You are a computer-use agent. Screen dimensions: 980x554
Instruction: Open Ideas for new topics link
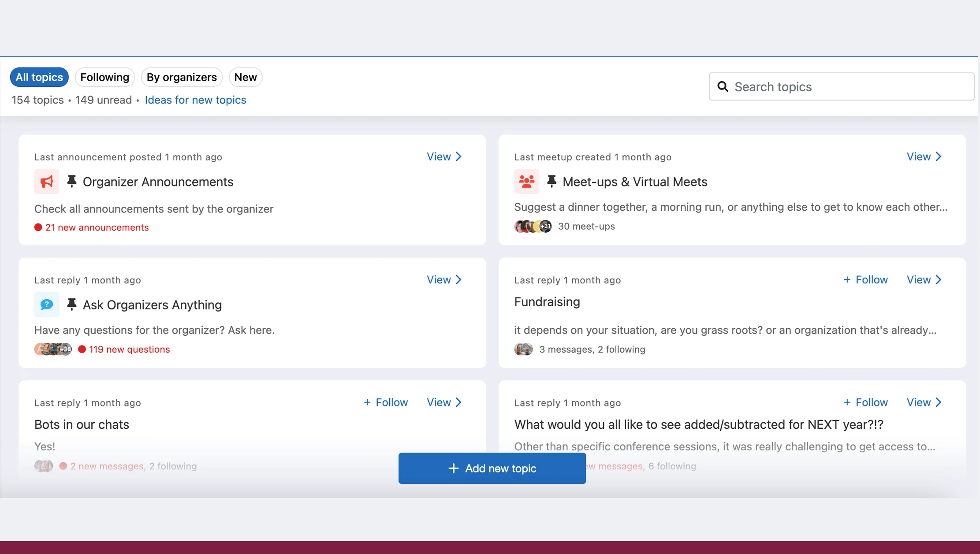195,100
